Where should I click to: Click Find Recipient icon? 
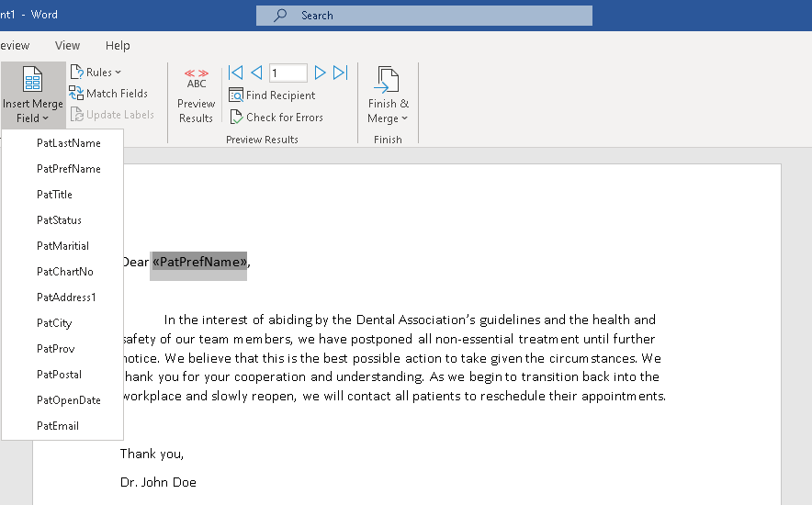click(236, 95)
